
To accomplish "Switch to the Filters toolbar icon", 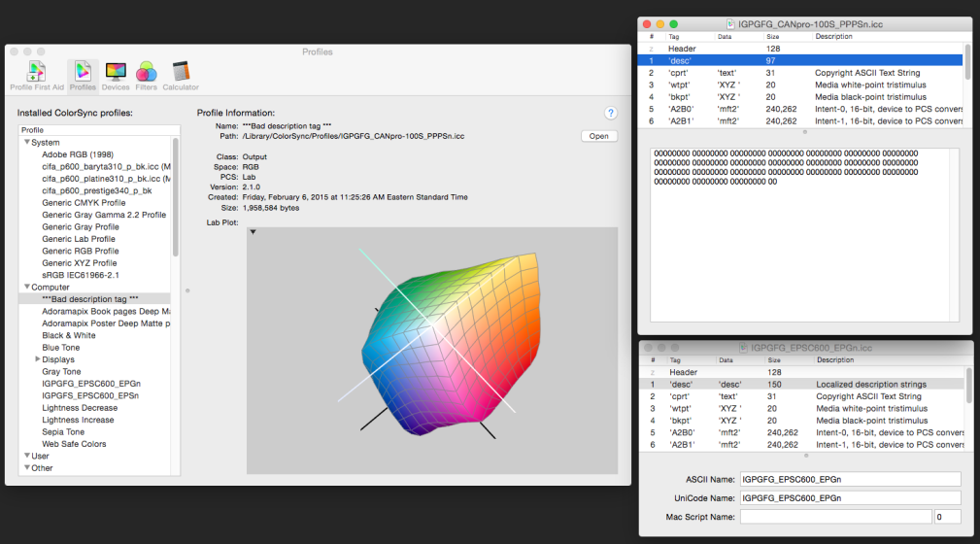I will [x=147, y=77].
